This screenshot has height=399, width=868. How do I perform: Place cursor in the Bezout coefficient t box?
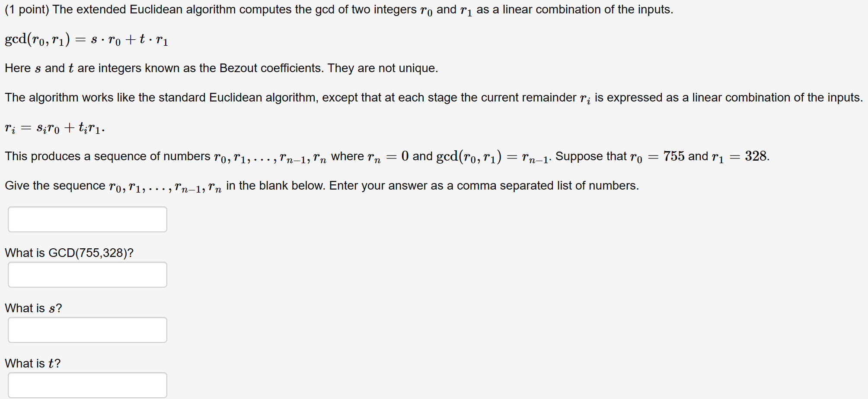tap(87, 385)
